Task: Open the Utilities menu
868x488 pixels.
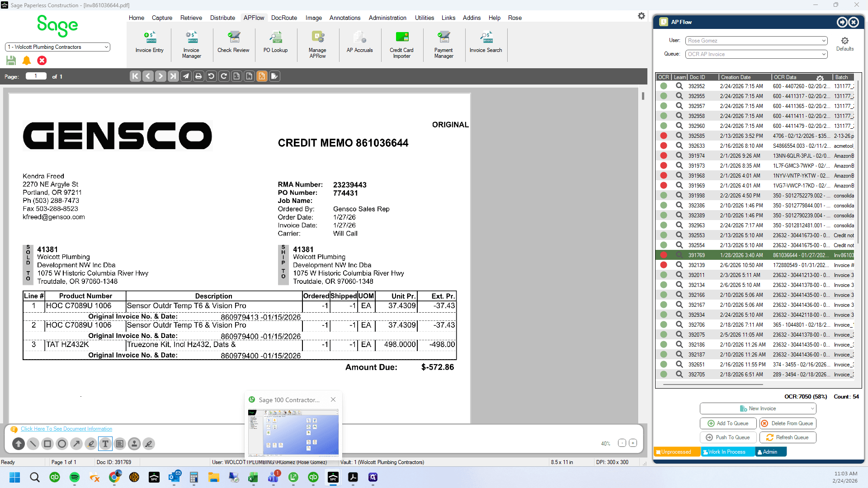Action: tap(425, 18)
